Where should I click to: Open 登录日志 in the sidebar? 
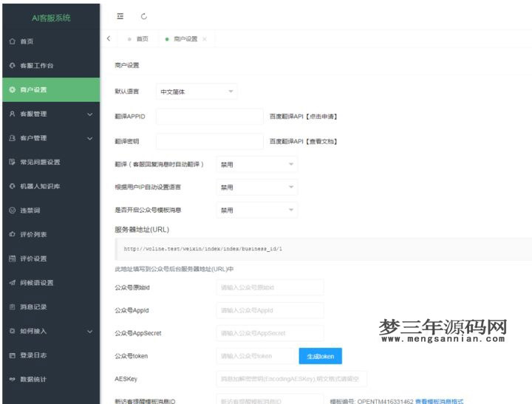click(51, 355)
